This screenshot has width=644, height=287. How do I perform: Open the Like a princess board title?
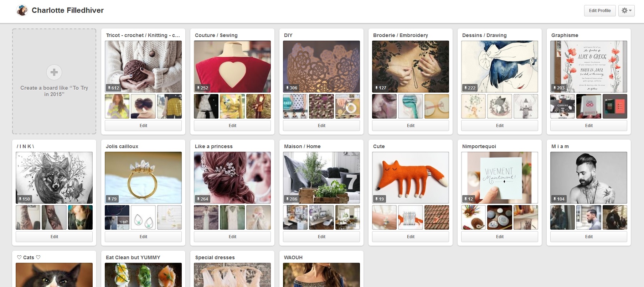pyautogui.click(x=214, y=146)
